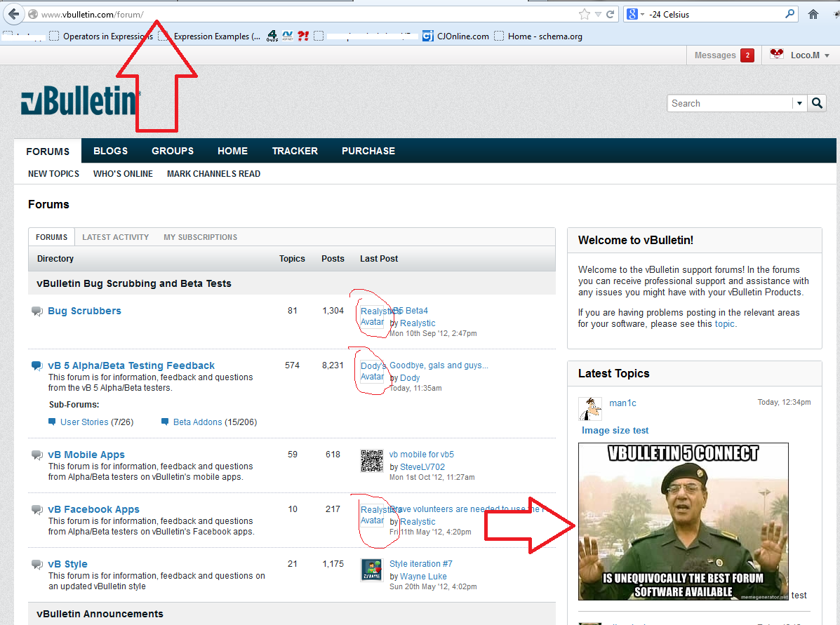Click vB Mobile Apps speech bubble icon
The height and width of the screenshot is (625, 840).
click(37, 455)
